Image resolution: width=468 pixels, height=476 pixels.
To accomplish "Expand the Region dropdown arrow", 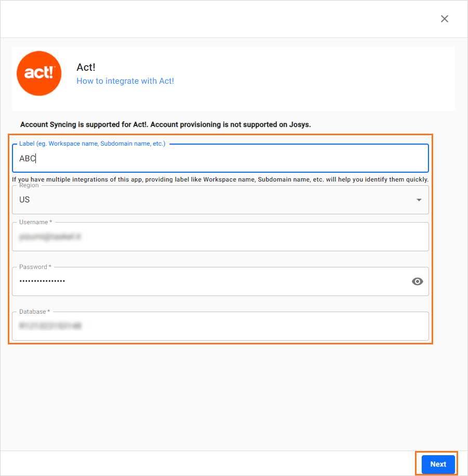I will (x=419, y=200).
